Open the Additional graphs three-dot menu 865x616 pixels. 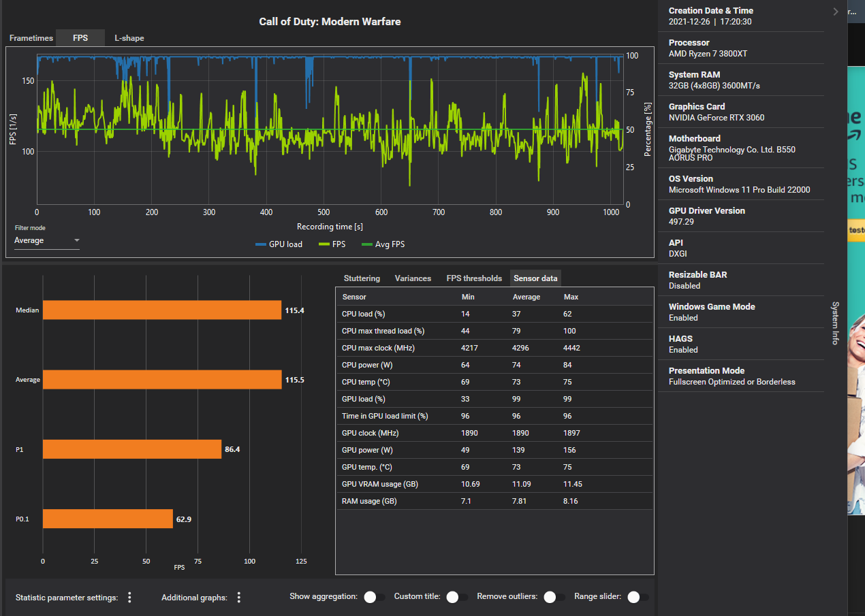238,597
